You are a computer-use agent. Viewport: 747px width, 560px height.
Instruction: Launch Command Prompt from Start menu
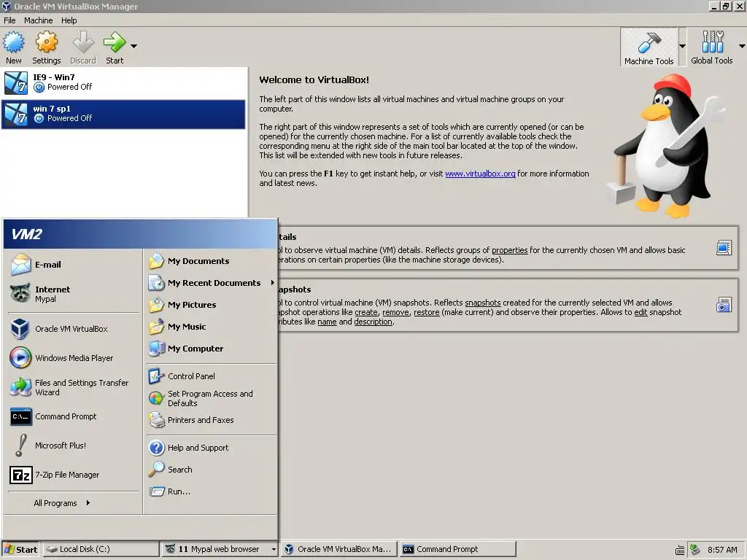[74, 416]
